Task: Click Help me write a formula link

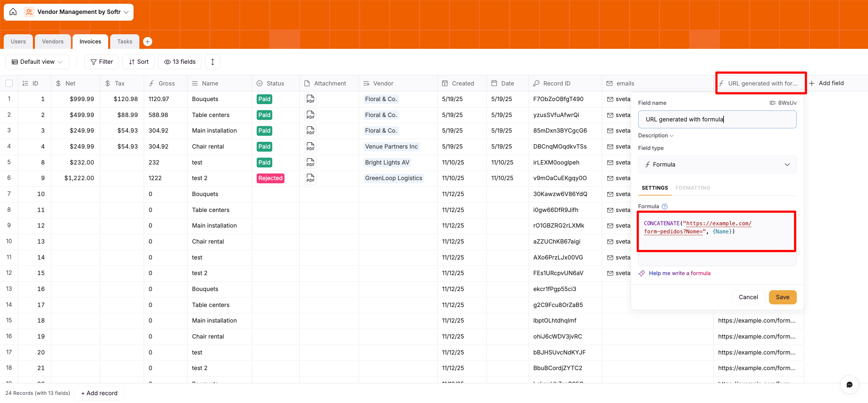Action: click(679, 273)
